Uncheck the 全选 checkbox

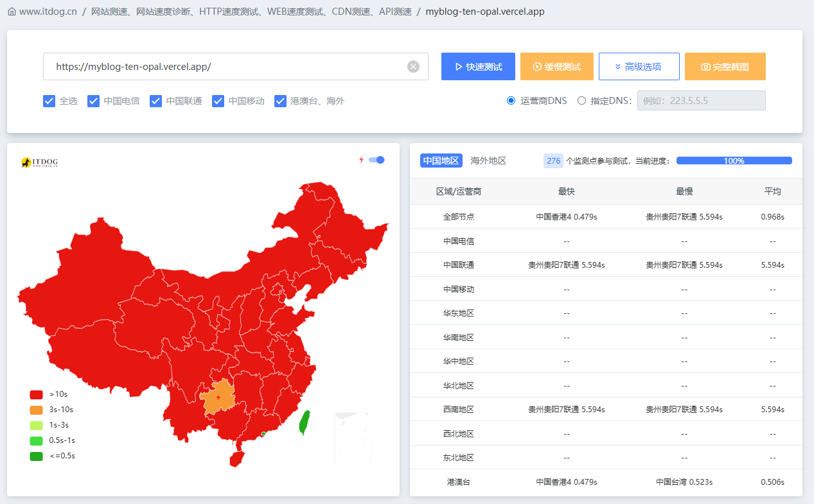coord(49,101)
